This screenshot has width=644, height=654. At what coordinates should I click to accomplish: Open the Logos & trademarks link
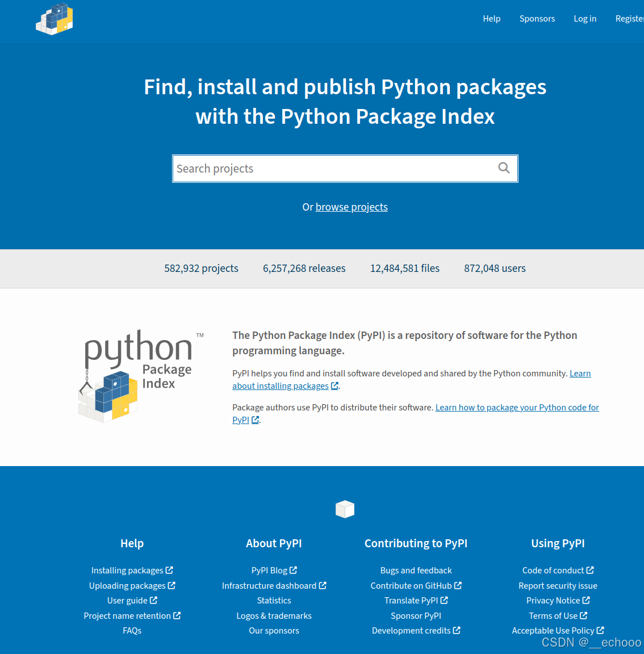coord(274,615)
